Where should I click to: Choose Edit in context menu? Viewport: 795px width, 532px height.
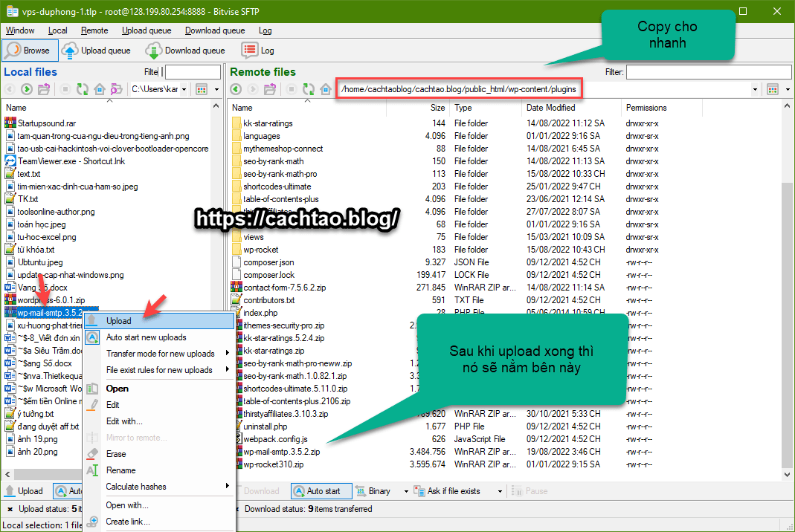159,405
